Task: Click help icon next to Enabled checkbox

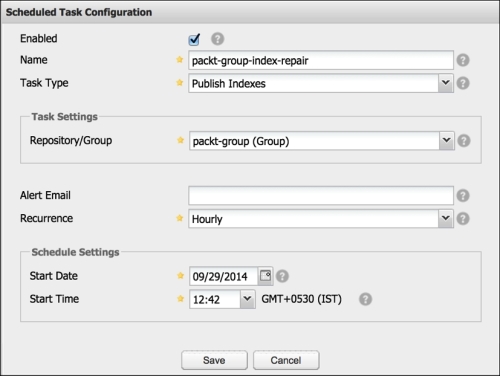Action: pos(217,39)
